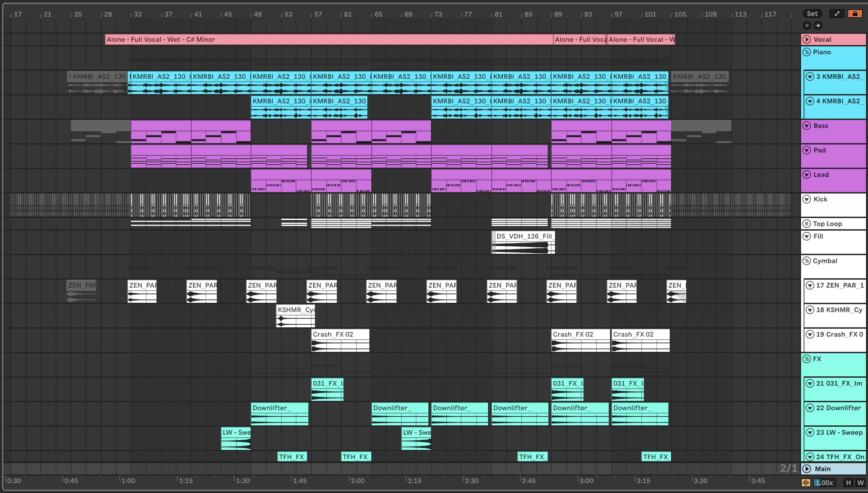Click the H optimize height button
This screenshot has height=493, width=868.
[848, 482]
